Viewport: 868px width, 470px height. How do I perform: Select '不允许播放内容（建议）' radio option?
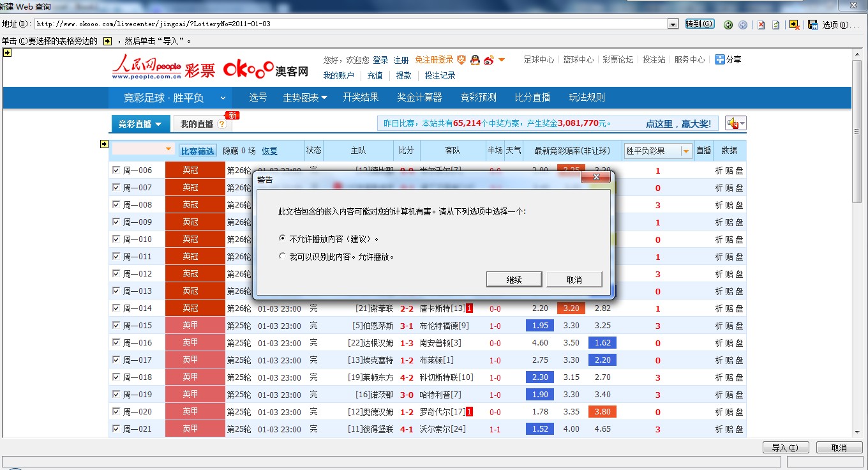(x=283, y=239)
